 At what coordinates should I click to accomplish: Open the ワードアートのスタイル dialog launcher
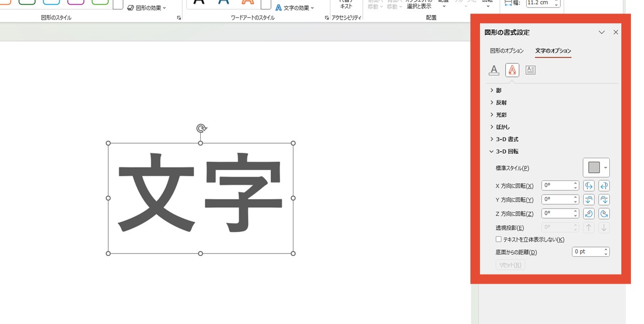point(327,18)
